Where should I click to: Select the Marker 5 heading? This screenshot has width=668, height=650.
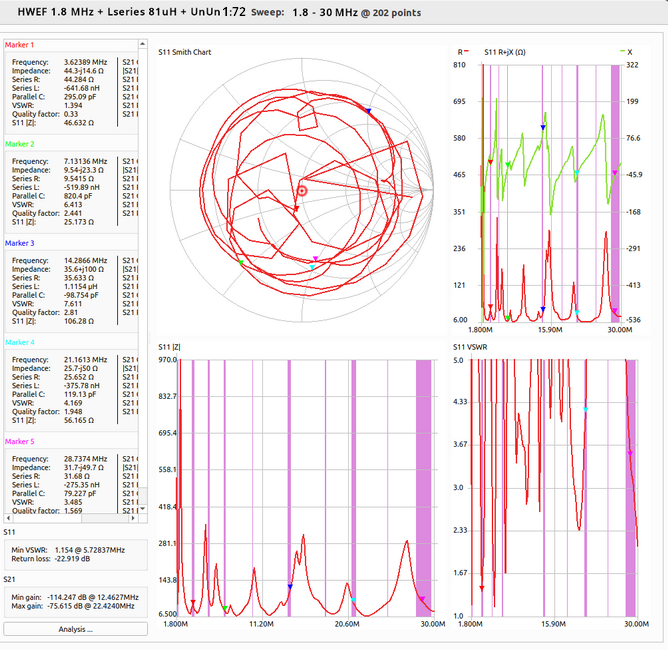pyautogui.click(x=20, y=442)
